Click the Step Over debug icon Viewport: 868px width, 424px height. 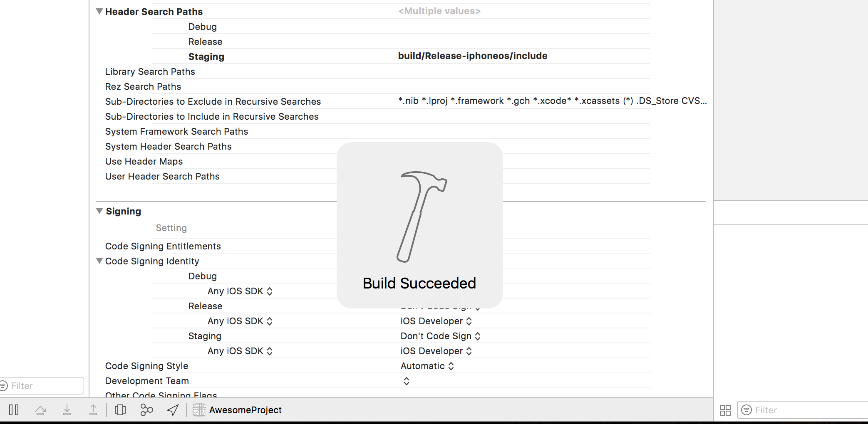[40, 410]
